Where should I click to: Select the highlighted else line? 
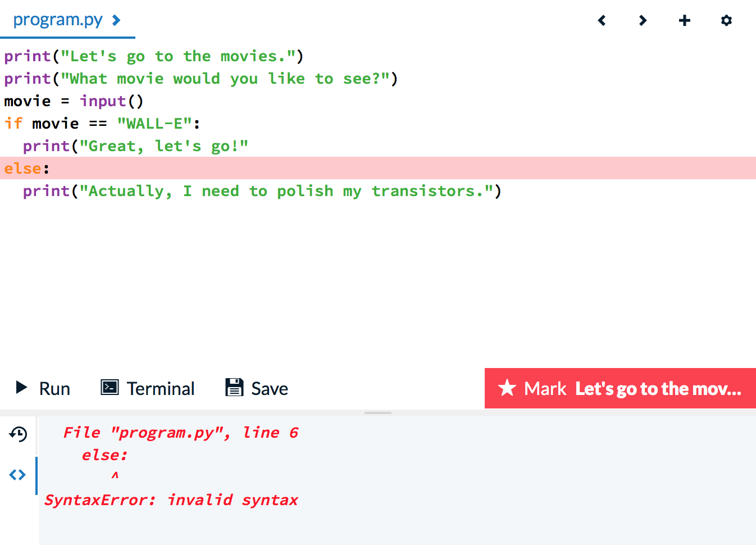(26, 167)
